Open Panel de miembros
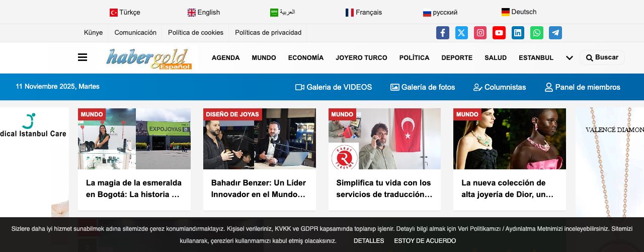Viewport: 644px width, 252px height. point(583,87)
